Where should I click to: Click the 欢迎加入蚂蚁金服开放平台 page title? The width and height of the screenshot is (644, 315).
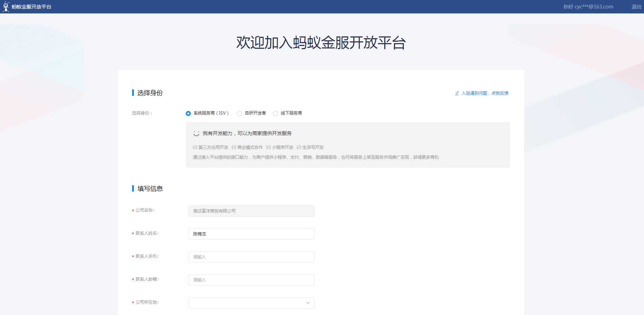(321, 43)
